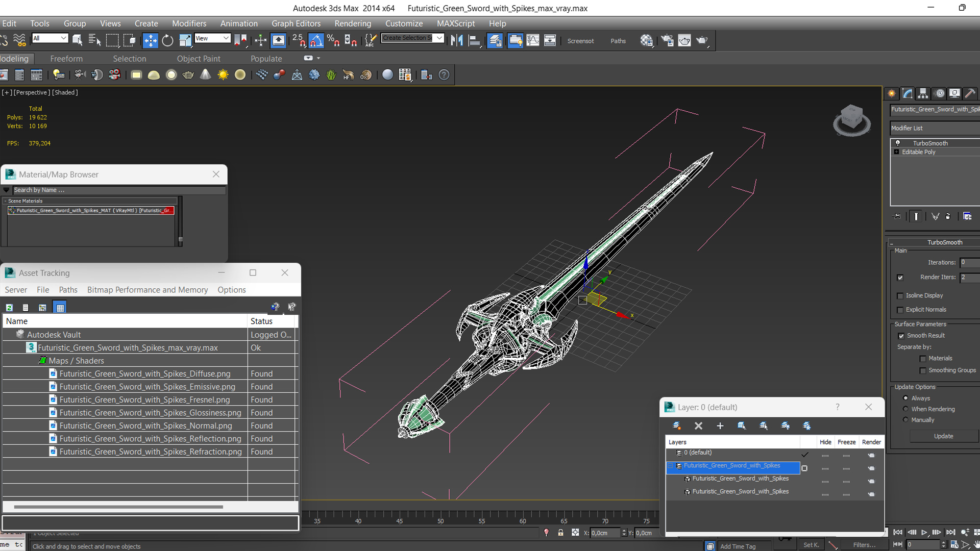Click the Search by Name field
This screenshot has width=980, height=551.
click(118, 190)
